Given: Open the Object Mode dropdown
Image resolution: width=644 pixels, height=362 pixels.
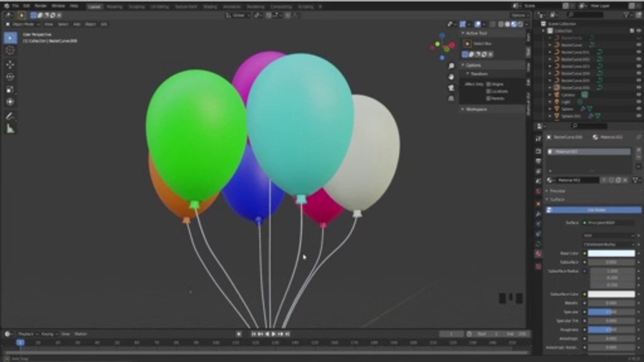Looking at the screenshot, I should click(x=23, y=24).
